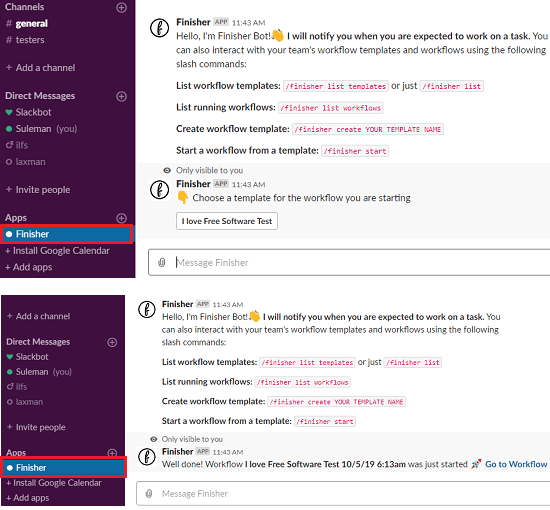
Task: Click the paperclip attach icon in top message box
Action: pos(162,262)
